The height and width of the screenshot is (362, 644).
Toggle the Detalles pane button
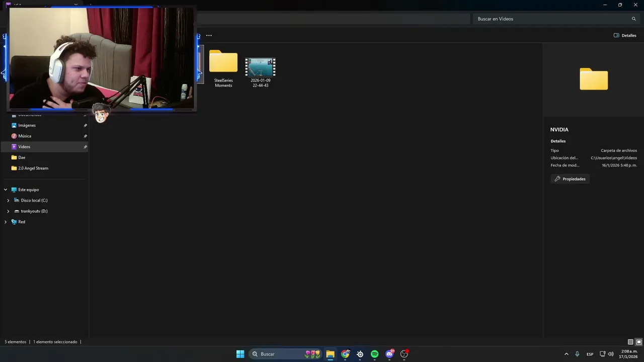[x=625, y=35]
